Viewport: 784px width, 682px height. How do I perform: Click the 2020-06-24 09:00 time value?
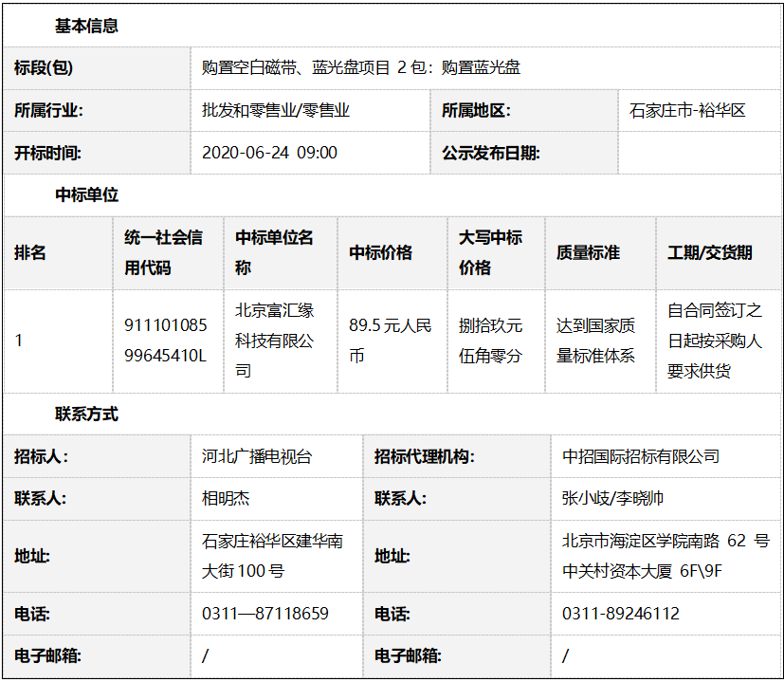coord(269,153)
